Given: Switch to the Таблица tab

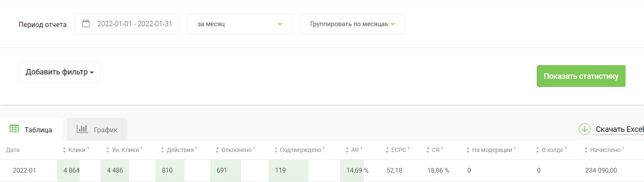Looking at the screenshot, I should [x=31, y=129].
